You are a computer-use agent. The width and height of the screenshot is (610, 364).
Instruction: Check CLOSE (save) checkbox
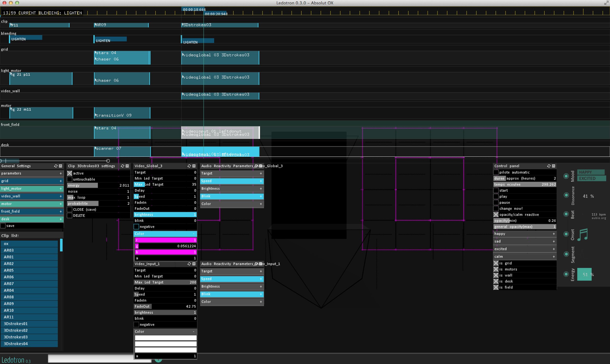[x=70, y=210]
